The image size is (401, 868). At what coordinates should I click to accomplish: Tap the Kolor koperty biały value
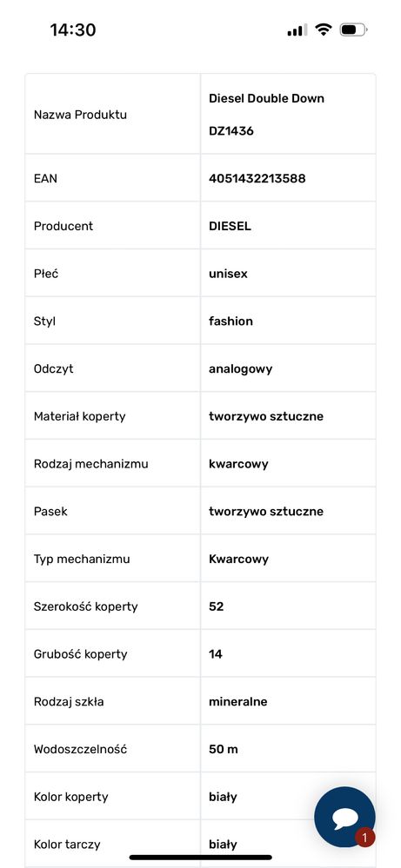[223, 797]
